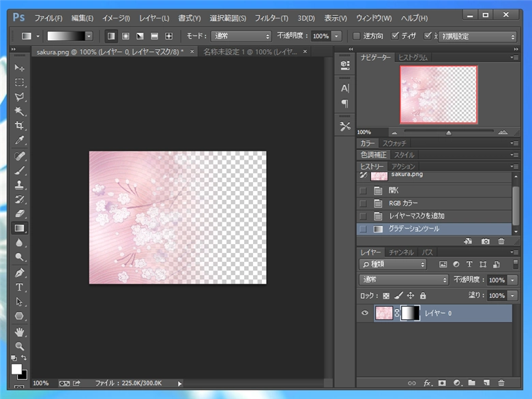Select the Horizontal Type tool
The image size is (532, 399).
point(20,287)
